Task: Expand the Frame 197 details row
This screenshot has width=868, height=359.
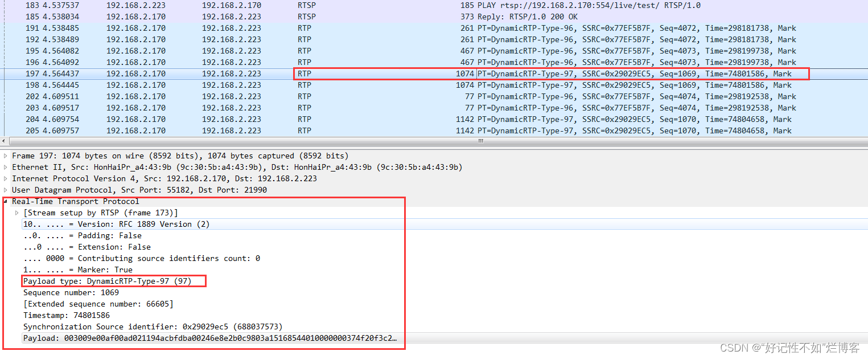Action: click(6, 156)
